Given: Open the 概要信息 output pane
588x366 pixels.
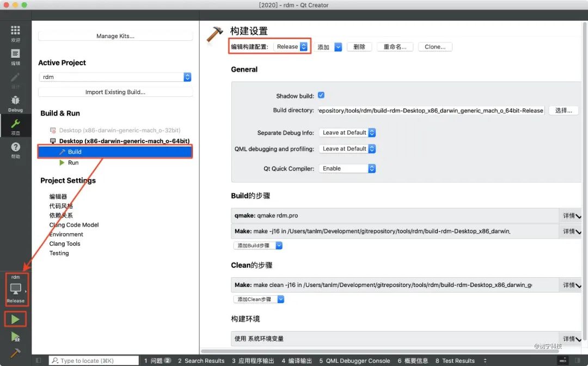Looking at the screenshot, I should click(x=413, y=361).
